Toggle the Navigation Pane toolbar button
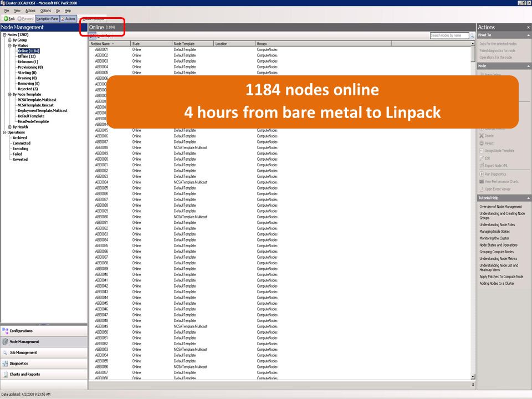Screen dimensions: 532x399 click(47, 19)
